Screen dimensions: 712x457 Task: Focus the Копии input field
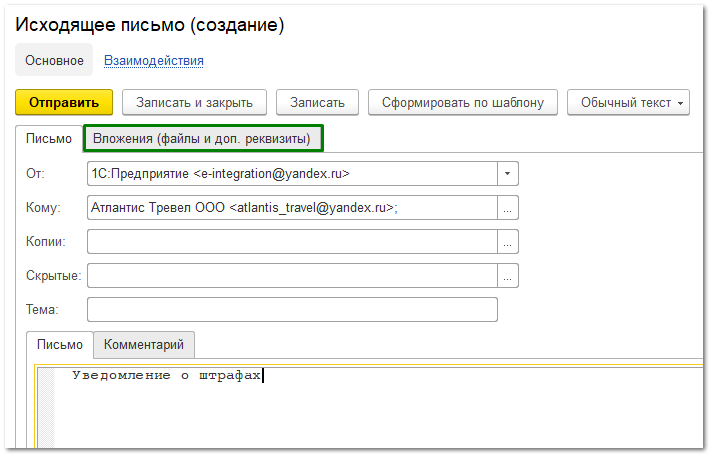[x=292, y=242]
